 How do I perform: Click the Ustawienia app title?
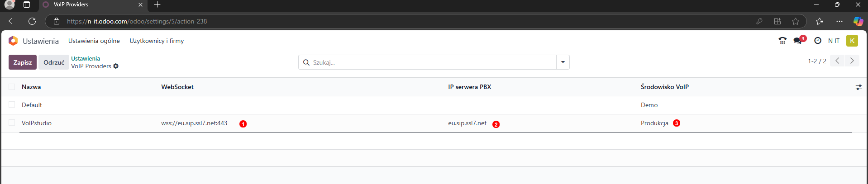pyautogui.click(x=41, y=41)
